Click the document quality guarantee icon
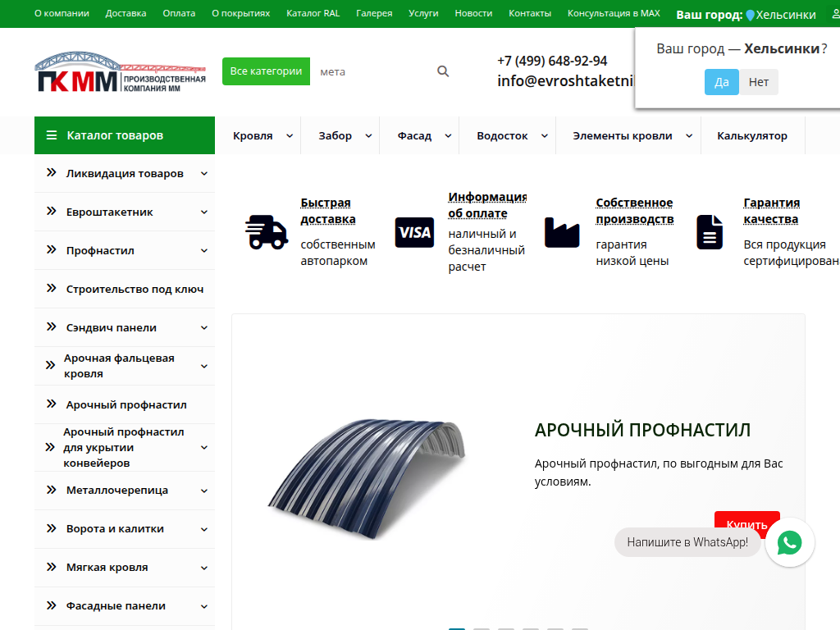The height and width of the screenshot is (630, 840). 710,232
